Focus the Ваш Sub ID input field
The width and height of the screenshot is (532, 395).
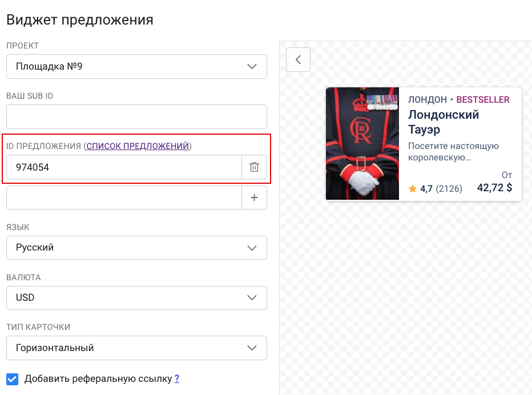pyautogui.click(x=136, y=117)
